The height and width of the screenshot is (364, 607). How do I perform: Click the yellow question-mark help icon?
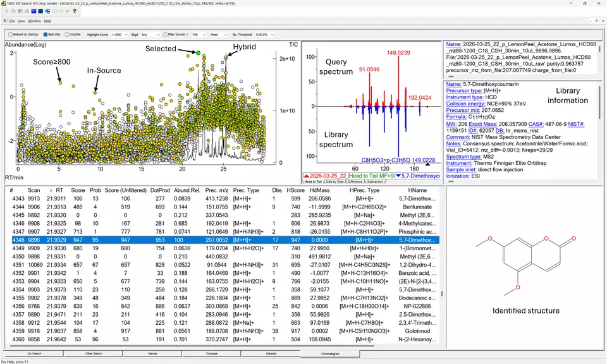[x=75, y=11]
